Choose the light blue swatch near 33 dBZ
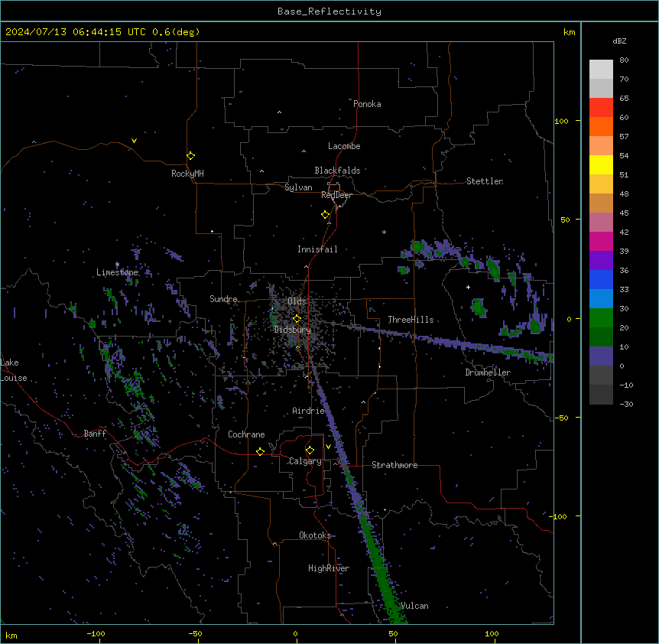Screen dimensions: 659x644 pyautogui.click(x=601, y=299)
